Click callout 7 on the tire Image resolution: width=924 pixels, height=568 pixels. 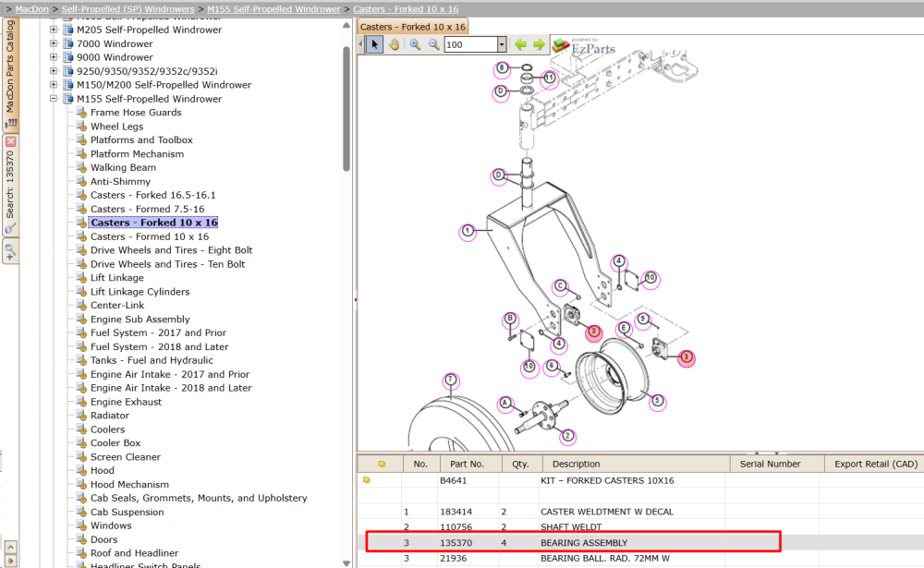[x=451, y=380]
